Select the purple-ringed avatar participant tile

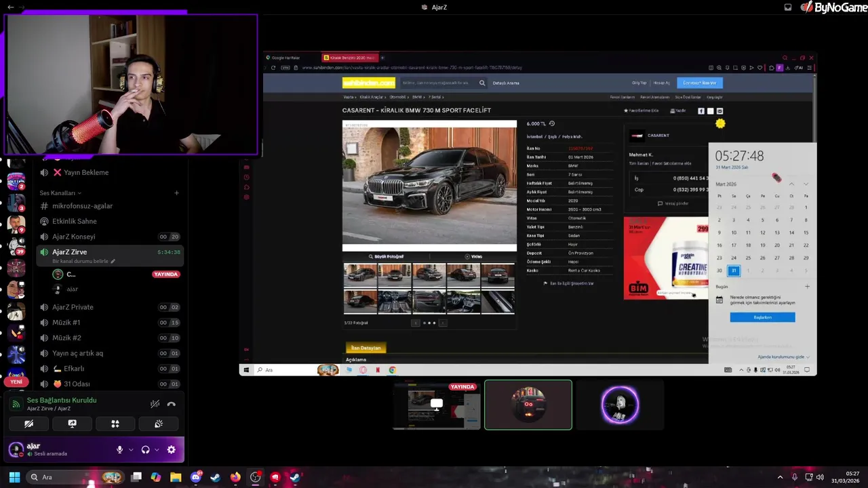620,405
